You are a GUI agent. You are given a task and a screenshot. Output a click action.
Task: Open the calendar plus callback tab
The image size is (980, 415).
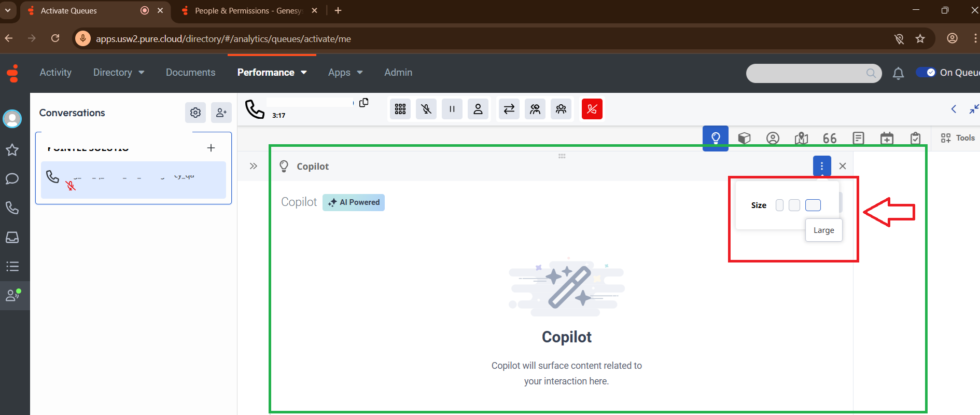[x=887, y=138]
